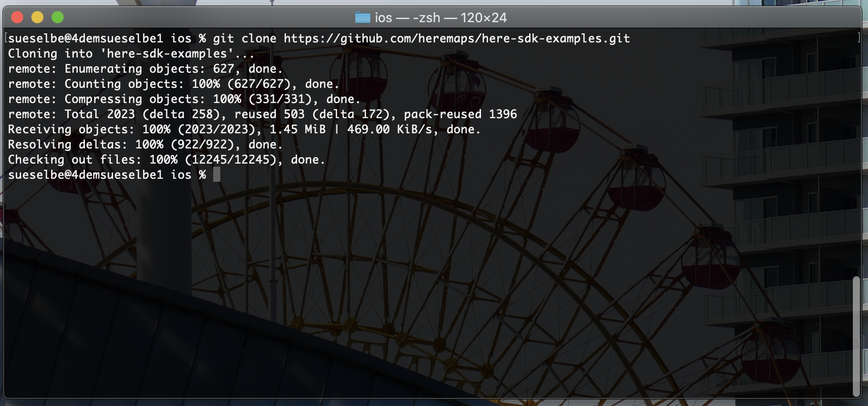Click the folder proxy icon in the title bar
Screen dimensions: 868x406
coord(363,18)
